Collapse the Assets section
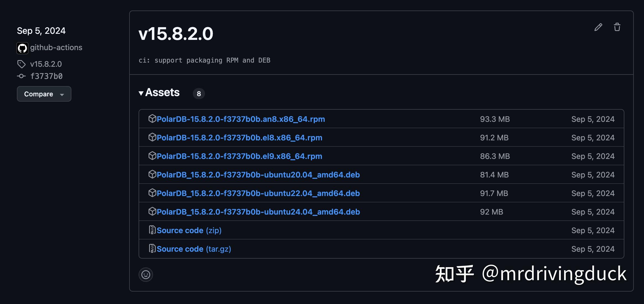The height and width of the screenshot is (304, 644). point(142,92)
